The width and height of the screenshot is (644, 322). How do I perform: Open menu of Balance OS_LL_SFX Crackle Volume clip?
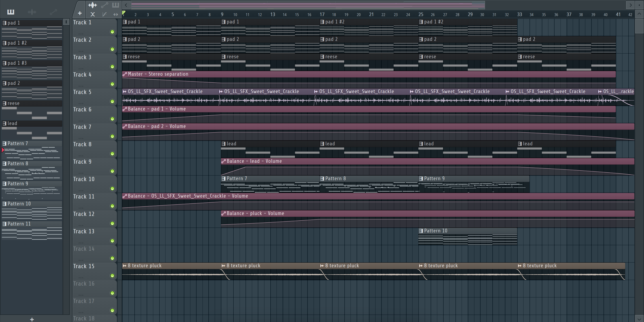[x=125, y=196]
